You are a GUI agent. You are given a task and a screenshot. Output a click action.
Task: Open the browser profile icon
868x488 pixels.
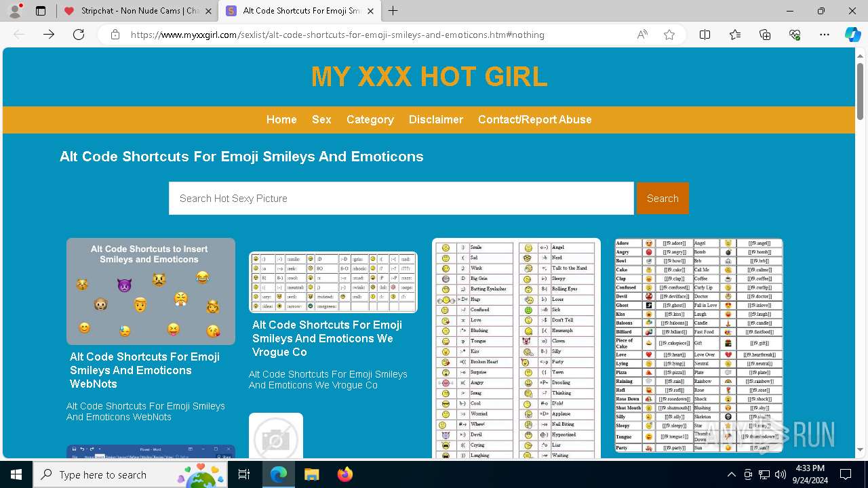15,11
